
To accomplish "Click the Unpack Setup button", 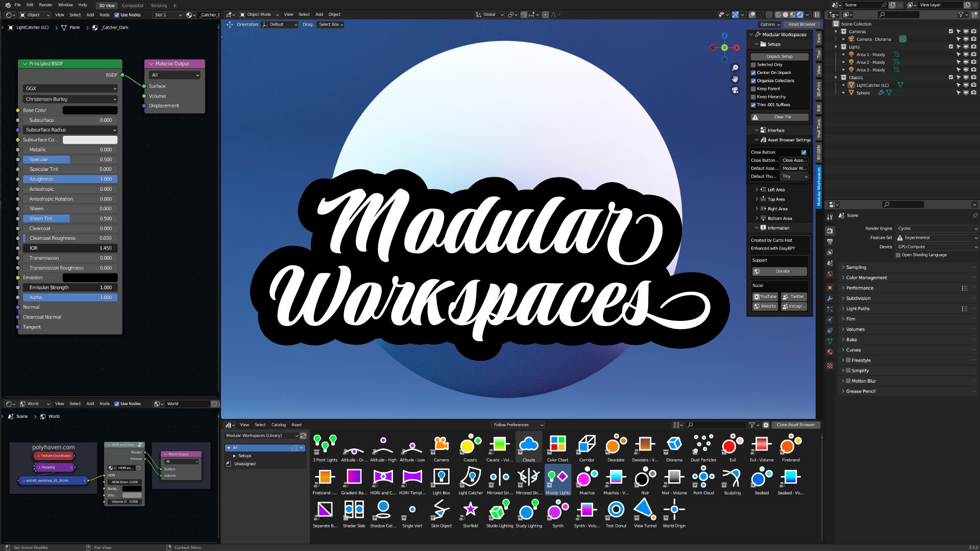I will pyautogui.click(x=780, y=56).
